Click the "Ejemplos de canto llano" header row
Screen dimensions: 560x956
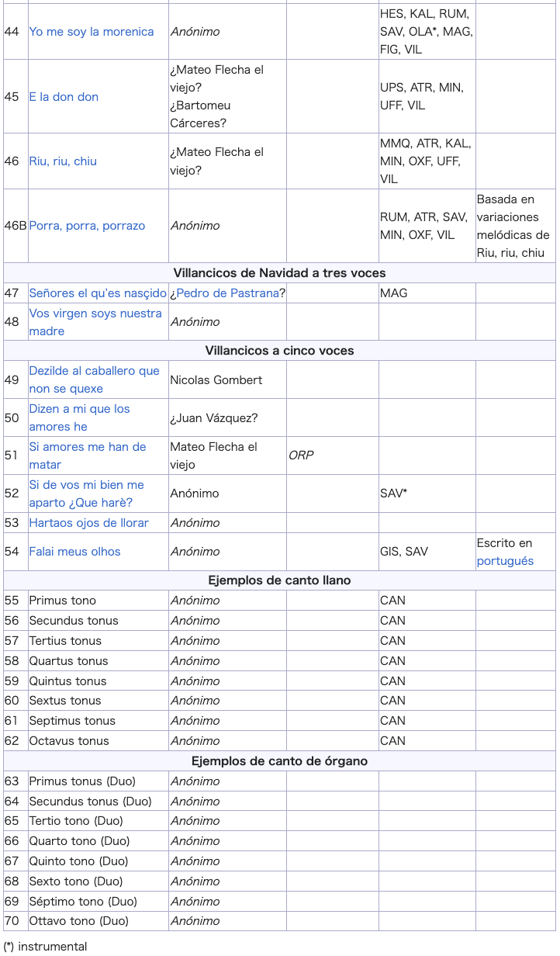coord(279,580)
